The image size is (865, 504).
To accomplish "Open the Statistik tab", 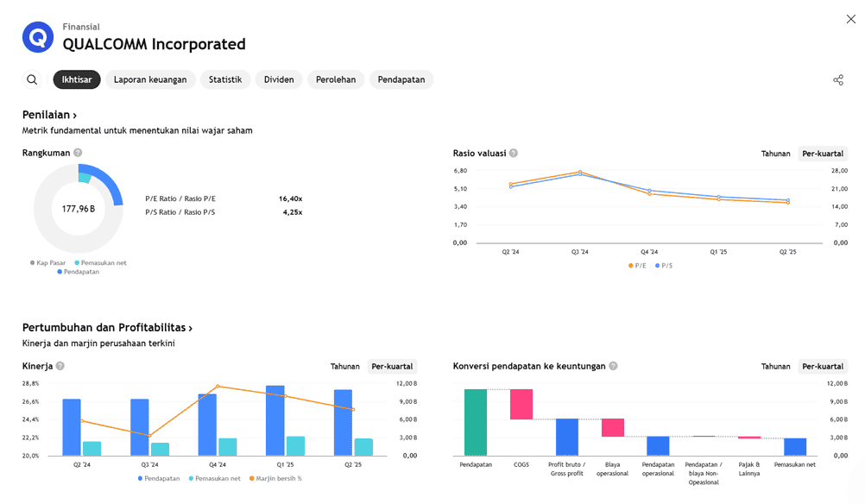I will tap(225, 79).
